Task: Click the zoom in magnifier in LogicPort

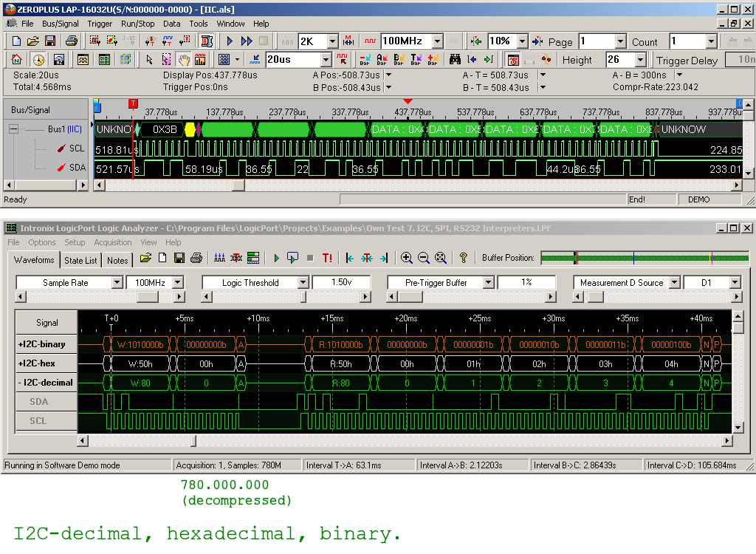Action: [x=407, y=259]
